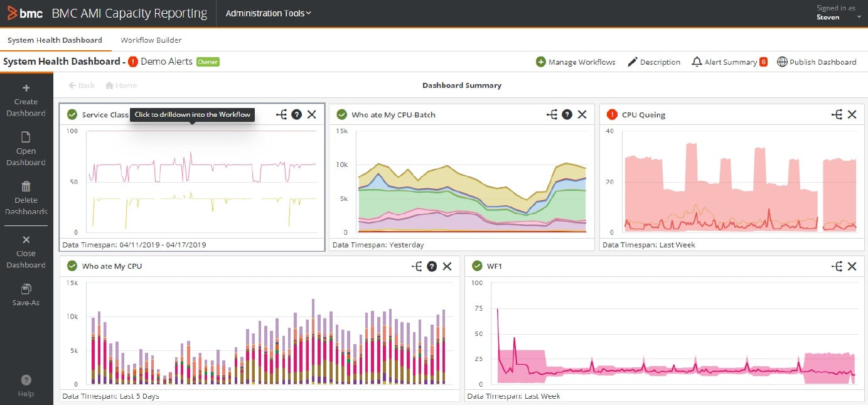Click Create Dashboard in the sidebar
The width and height of the screenshot is (868, 405).
(x=26, y=100)
